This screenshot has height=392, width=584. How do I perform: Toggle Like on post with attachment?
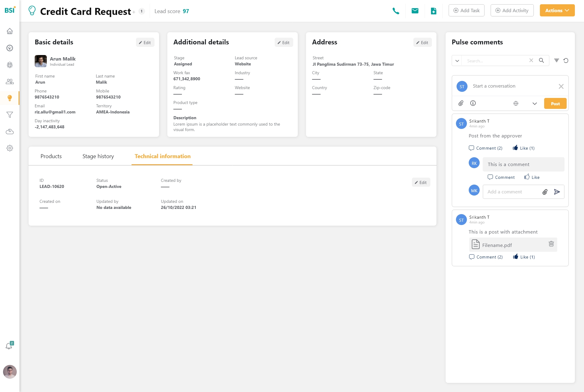tap(523, 257)
